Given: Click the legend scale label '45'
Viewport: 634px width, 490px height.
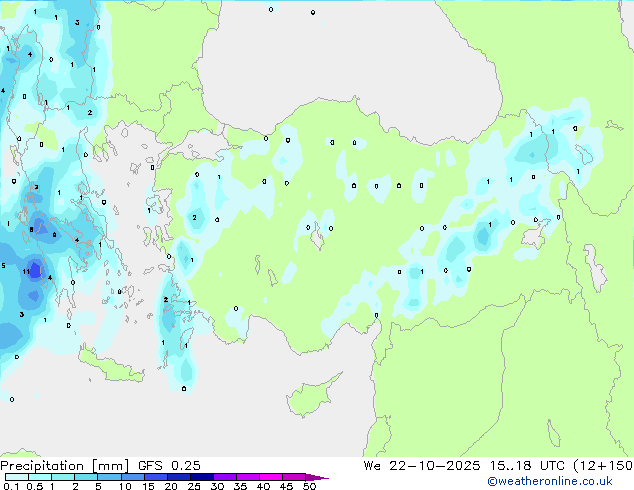Looking at the screenshot, I should pyautogui.click(x=286, y=486).
